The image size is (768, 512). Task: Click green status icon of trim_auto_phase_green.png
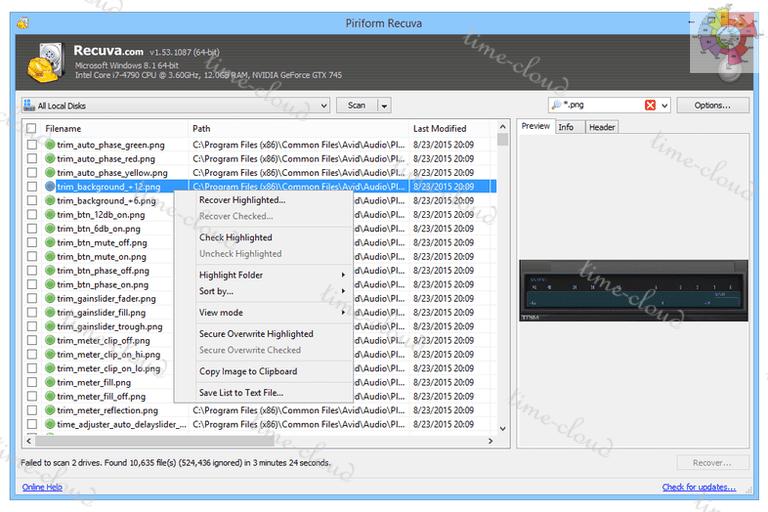coord(50,145)
